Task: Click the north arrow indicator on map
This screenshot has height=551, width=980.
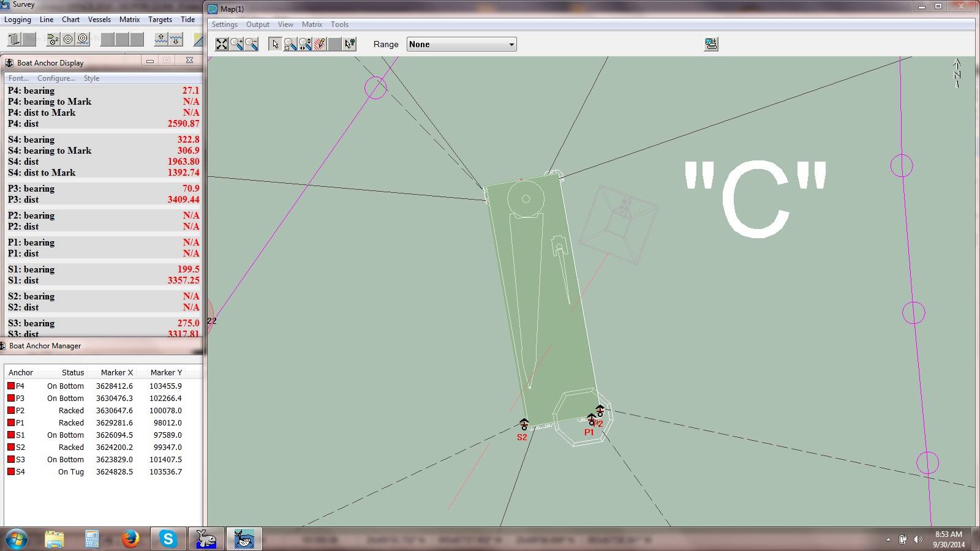Action: [x=957, y=73]
